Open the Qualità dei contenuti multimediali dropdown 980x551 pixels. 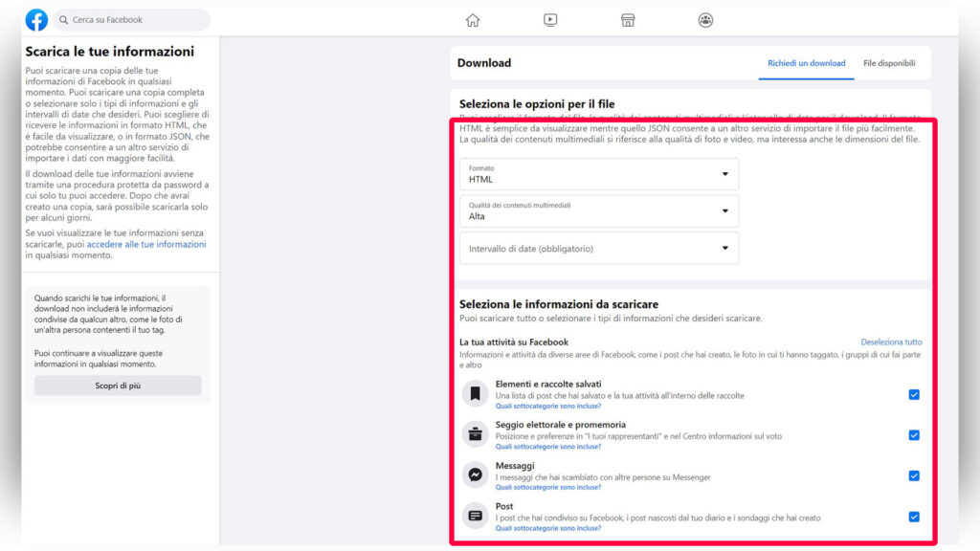(x=598, y=211)
